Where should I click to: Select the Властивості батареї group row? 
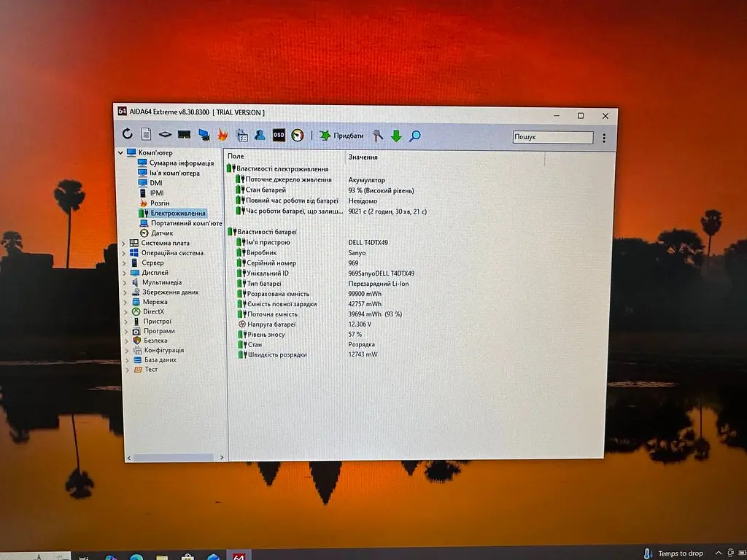pyautogui.click(x=263, y=232)
